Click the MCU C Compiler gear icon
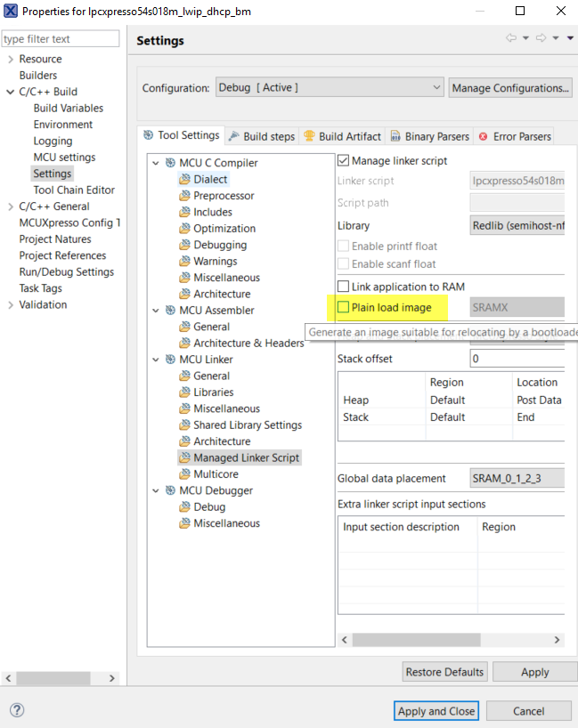 coord(170,163)
